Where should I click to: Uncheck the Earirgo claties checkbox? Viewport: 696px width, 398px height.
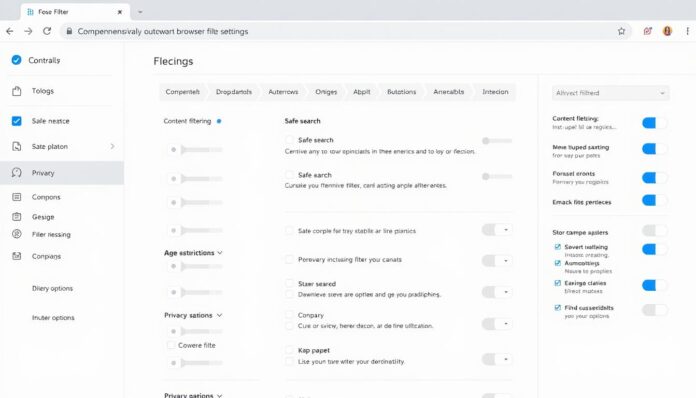coord(558,283)
